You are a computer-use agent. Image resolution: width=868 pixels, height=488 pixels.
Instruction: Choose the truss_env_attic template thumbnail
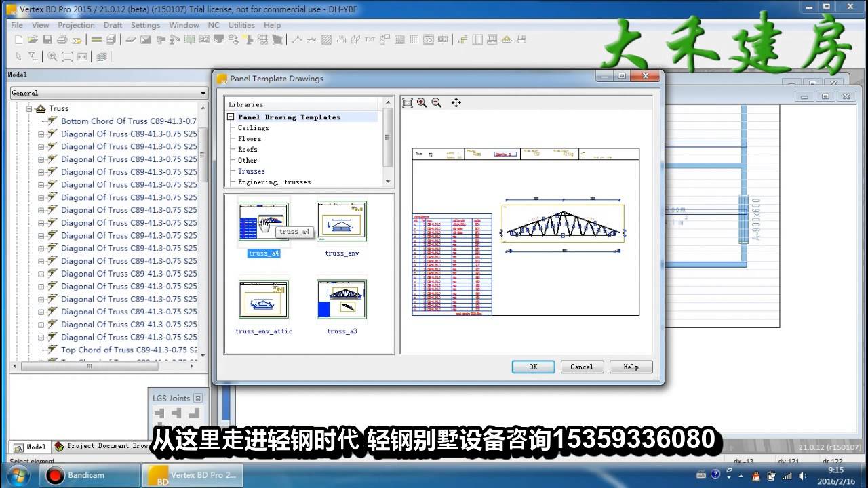point(264,299)
